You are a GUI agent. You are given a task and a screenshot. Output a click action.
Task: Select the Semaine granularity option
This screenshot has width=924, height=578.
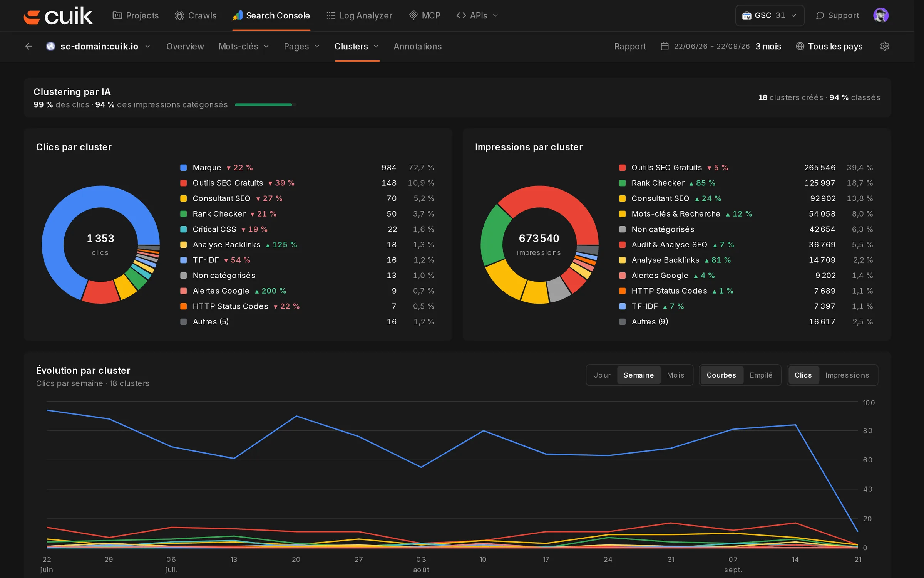[639, 375]
